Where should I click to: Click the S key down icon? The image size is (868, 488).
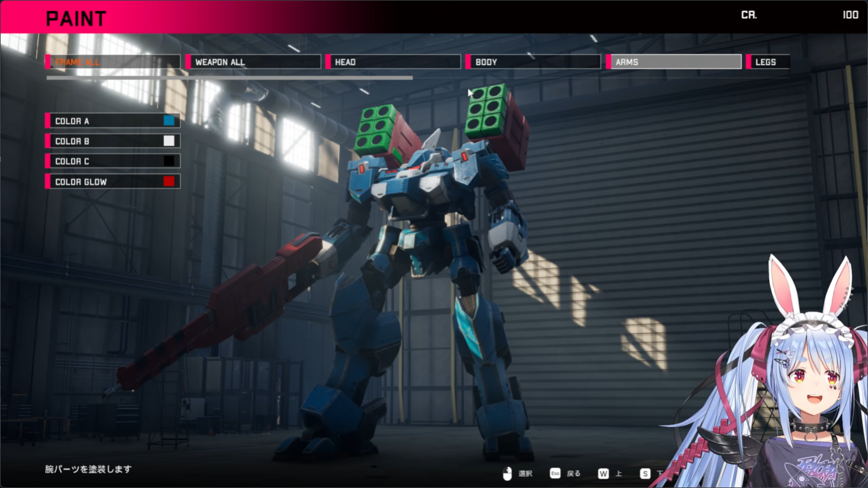click(645, 473)
